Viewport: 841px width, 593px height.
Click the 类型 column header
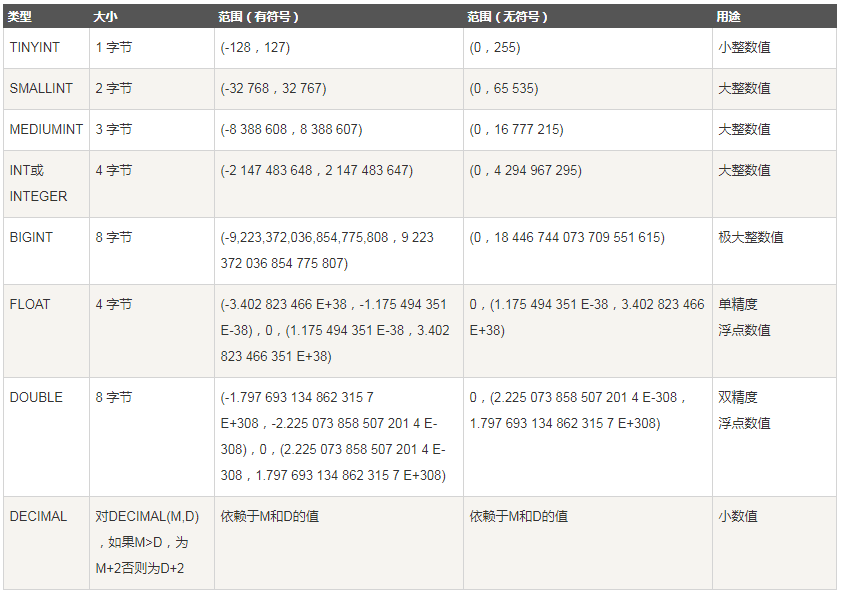tap(47, 17)
